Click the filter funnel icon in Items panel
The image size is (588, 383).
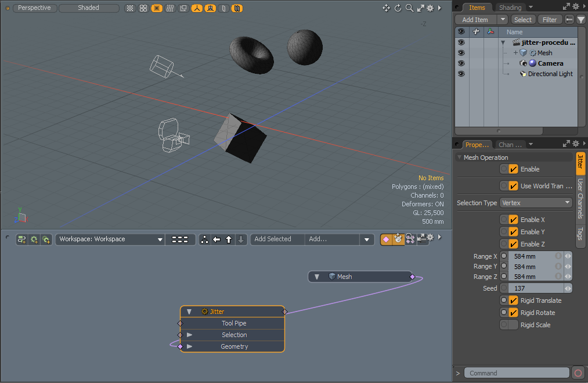click(x=581, y=20)
